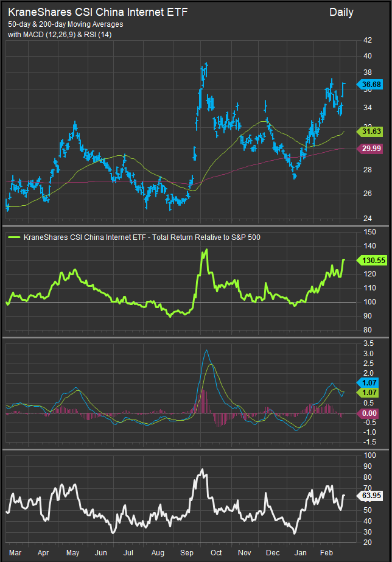Screen dimensions: 392x562
Task: Click the Oct label on the time axis
Action: point(216,553)
